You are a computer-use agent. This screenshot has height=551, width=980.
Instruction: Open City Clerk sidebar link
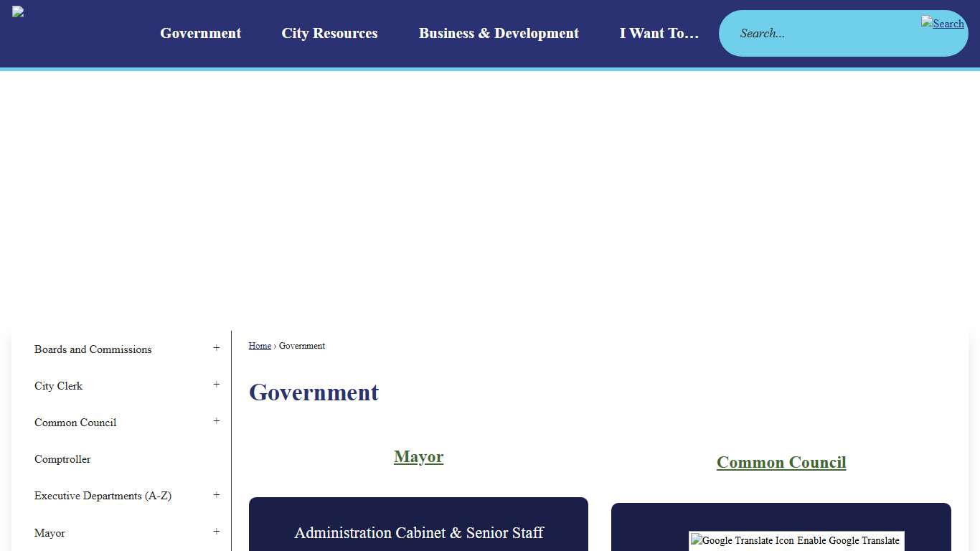click(59, 386)
